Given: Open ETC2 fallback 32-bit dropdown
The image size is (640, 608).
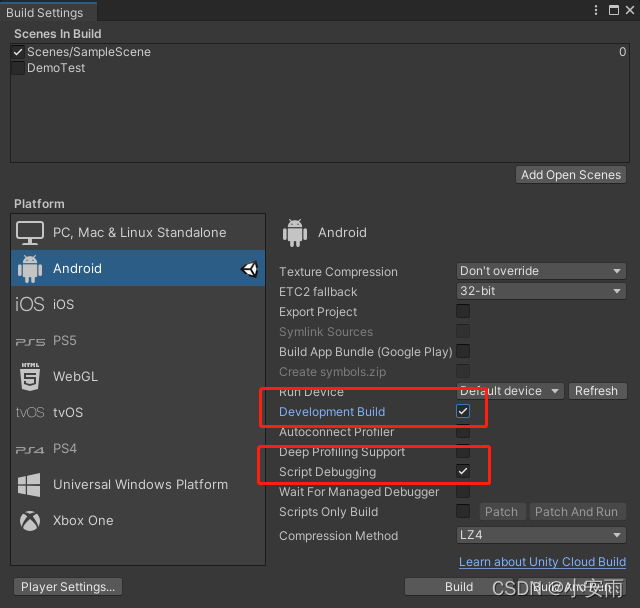Looking at the screenshot, I should coord(541,291).
